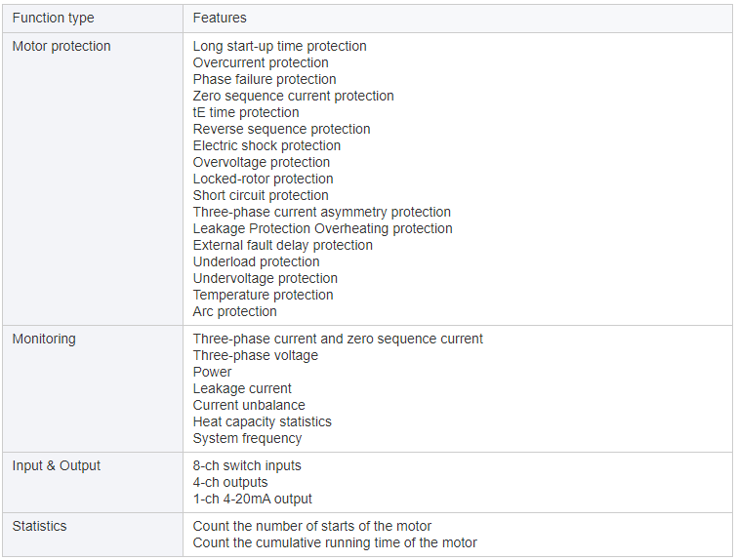Select the Monitoring row label
Image resolution: width=737 pixels, height=560 pixels.
44,339
